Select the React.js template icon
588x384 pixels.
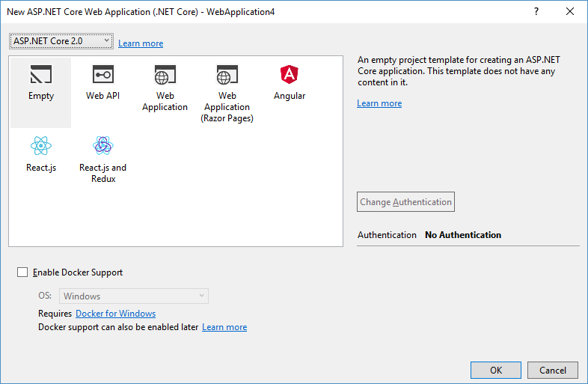41,146
